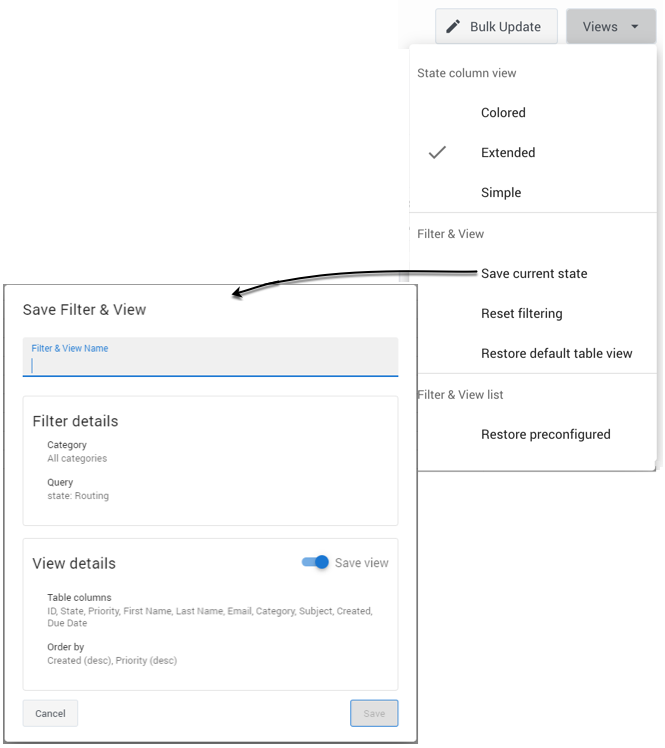Click Restore default table view

tap(556, 353)
